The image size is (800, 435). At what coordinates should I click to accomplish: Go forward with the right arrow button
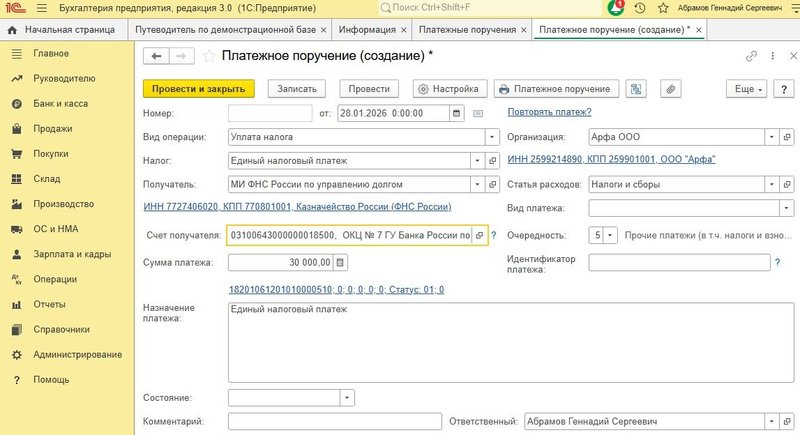click(x=181, y=56)
